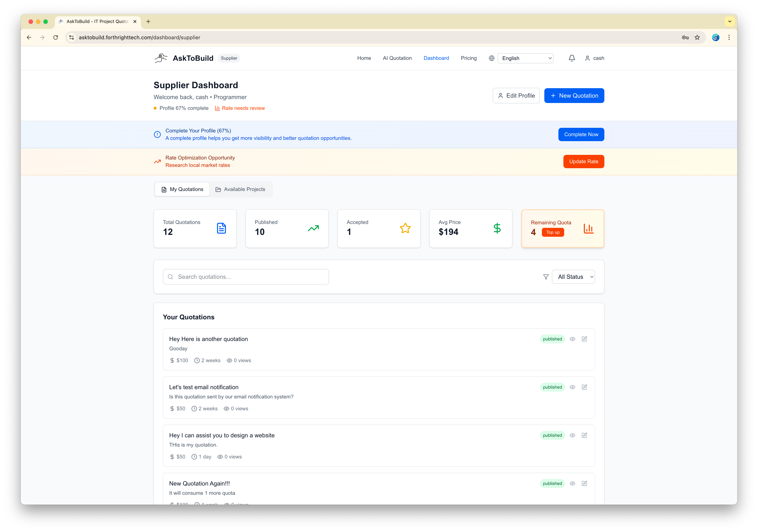
Task: Click the AskToBuild logo icon
Action: [x=161, y=58]
